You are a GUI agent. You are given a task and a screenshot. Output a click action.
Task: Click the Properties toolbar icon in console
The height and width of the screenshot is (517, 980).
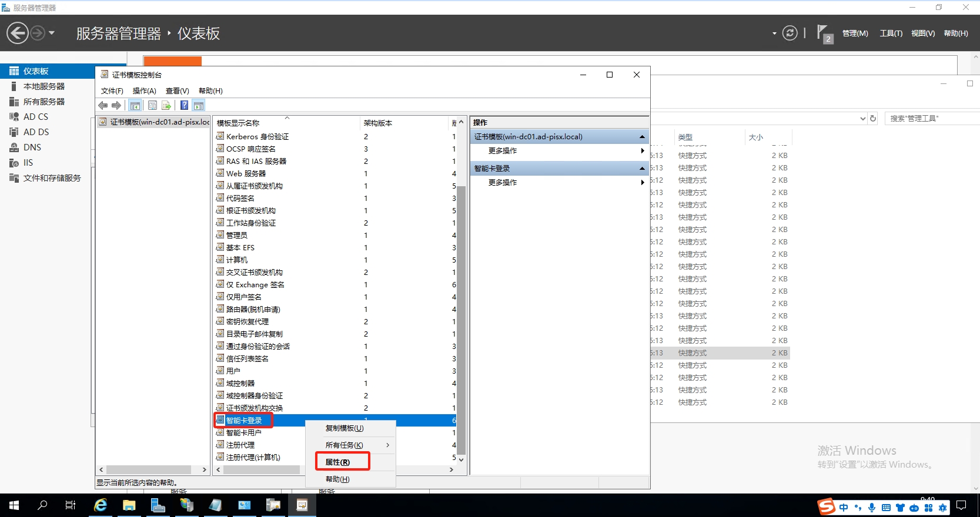point(152,106)
